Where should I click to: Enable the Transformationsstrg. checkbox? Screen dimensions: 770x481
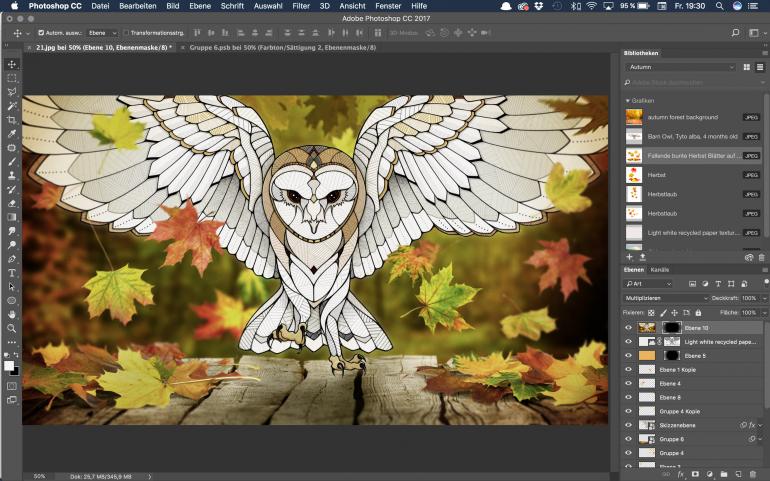tap(126, 33)
